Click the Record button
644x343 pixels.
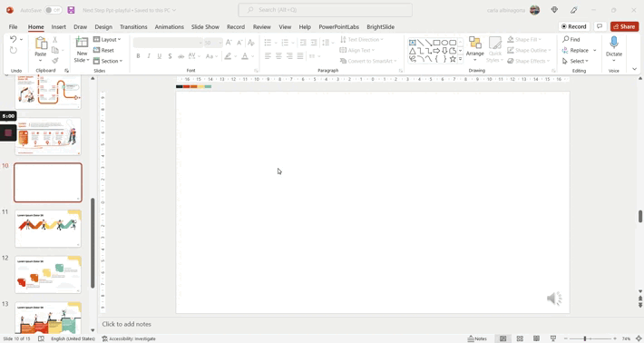pyautogui.click(x=574, y=26)
